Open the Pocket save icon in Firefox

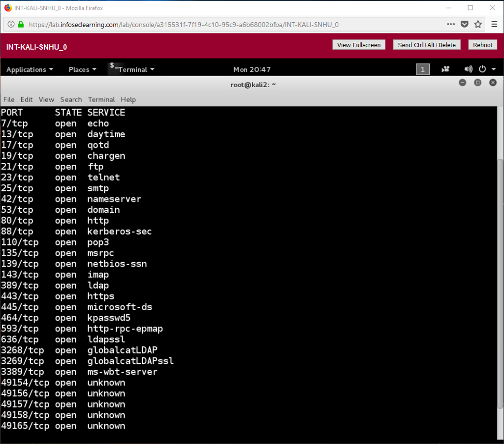pyautogui.click(x=465, y=24)
